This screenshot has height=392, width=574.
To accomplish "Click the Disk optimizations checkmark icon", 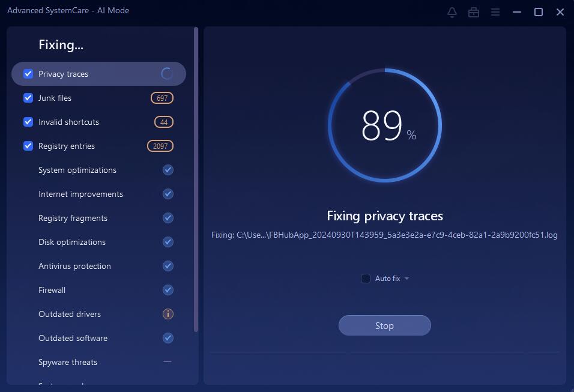I will (168, 242).
